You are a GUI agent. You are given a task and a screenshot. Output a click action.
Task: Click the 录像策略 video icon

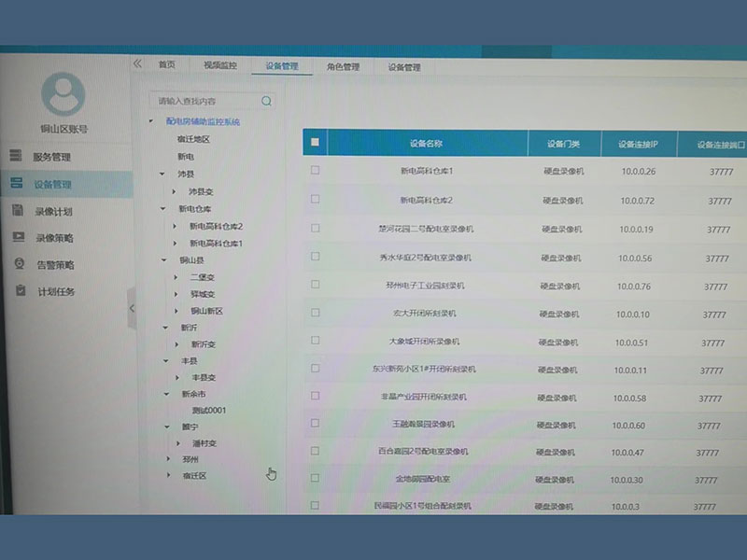point(18,238)
